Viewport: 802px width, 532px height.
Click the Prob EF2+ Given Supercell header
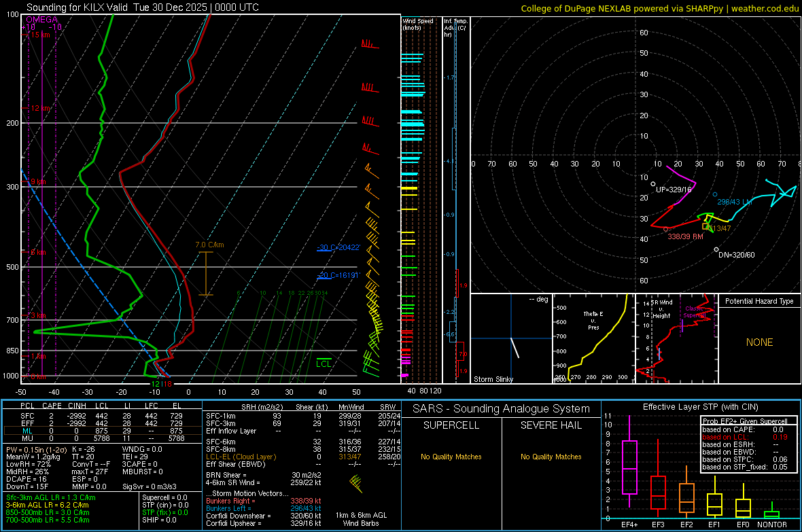point(745,421)
